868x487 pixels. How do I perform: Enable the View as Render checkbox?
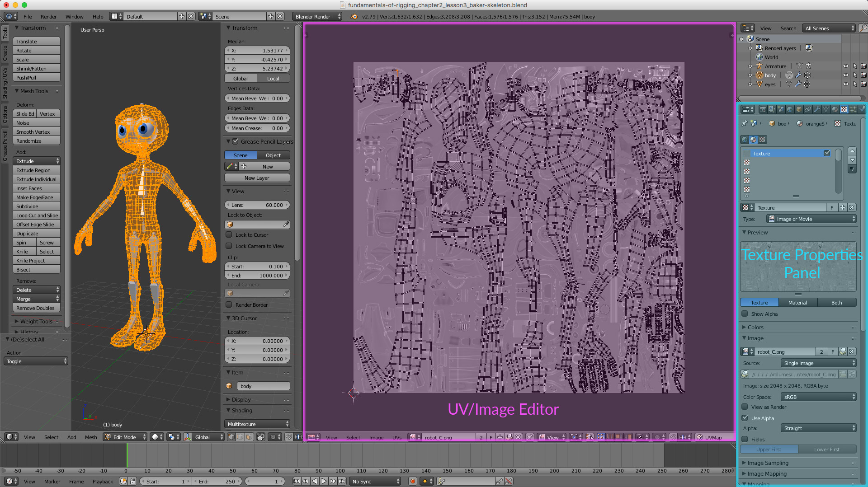[x=745, y=407]
